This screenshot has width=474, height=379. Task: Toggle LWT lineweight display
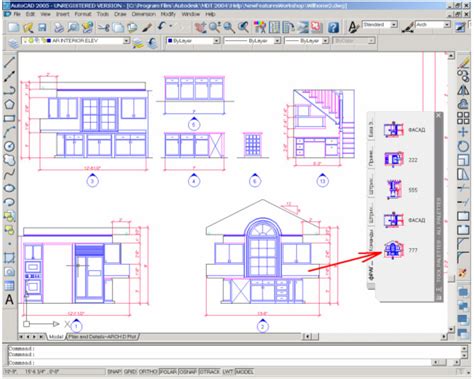point(228,371)
